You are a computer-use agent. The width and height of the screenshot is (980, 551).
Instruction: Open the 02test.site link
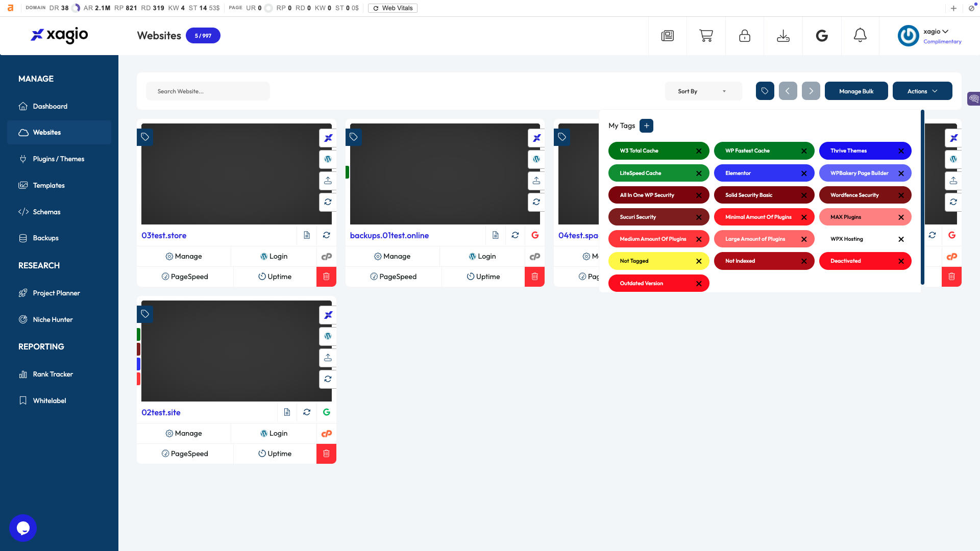click(x=161, y=412)
